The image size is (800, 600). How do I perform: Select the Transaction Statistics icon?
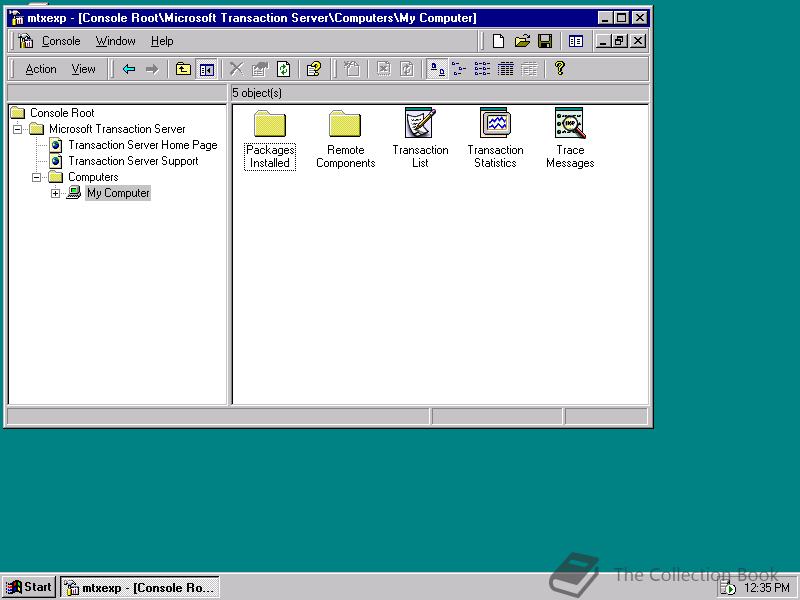coord(495,139)
